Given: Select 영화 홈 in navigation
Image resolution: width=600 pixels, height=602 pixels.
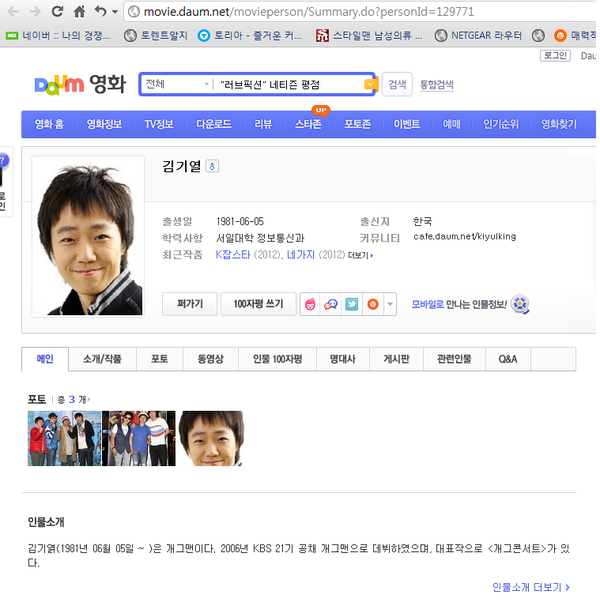Looking at the screenshot, I should [50, 124].
